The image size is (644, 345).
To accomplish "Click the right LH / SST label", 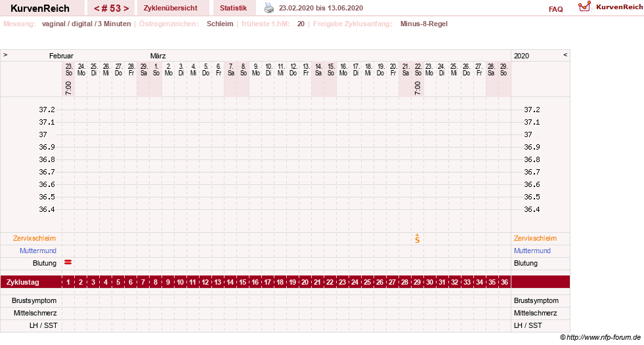I will click(528, 326).
